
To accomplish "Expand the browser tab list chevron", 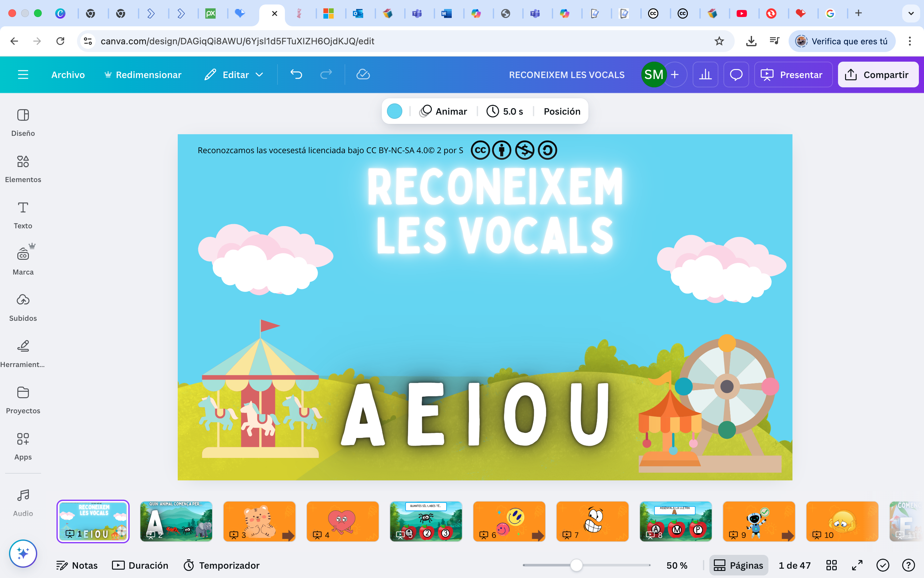I will pos(911,13).
